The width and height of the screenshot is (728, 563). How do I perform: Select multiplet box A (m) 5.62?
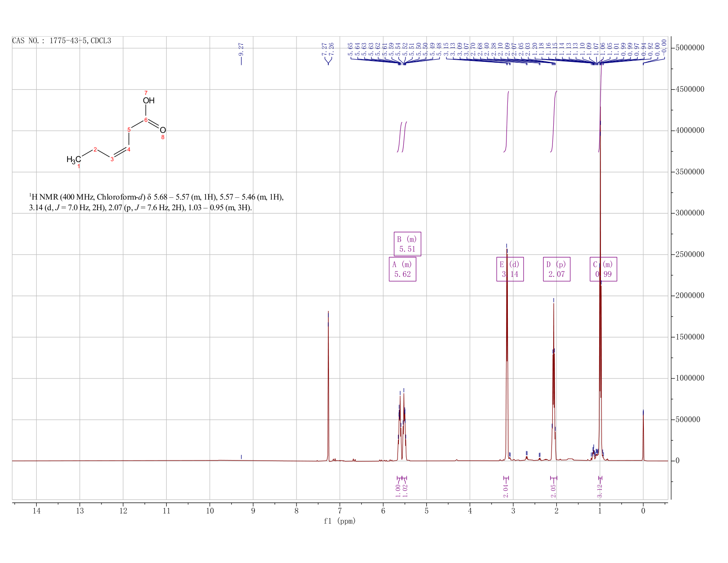(x=402, y=269)
